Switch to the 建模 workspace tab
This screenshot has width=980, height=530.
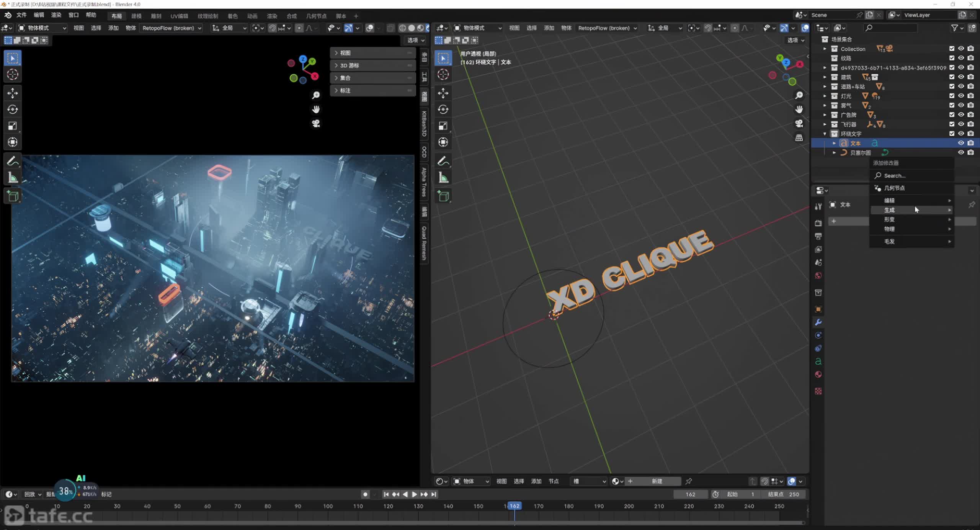(136, 16)
